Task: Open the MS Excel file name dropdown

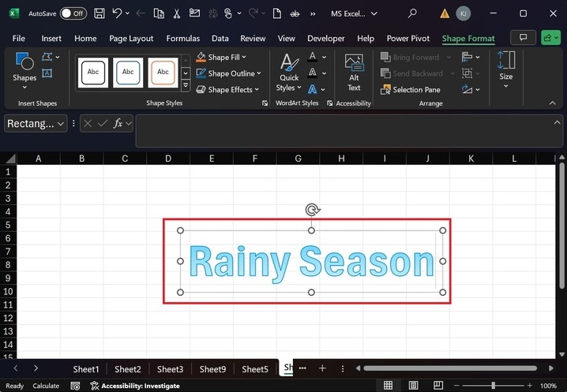Action: (x=354, y=13)
